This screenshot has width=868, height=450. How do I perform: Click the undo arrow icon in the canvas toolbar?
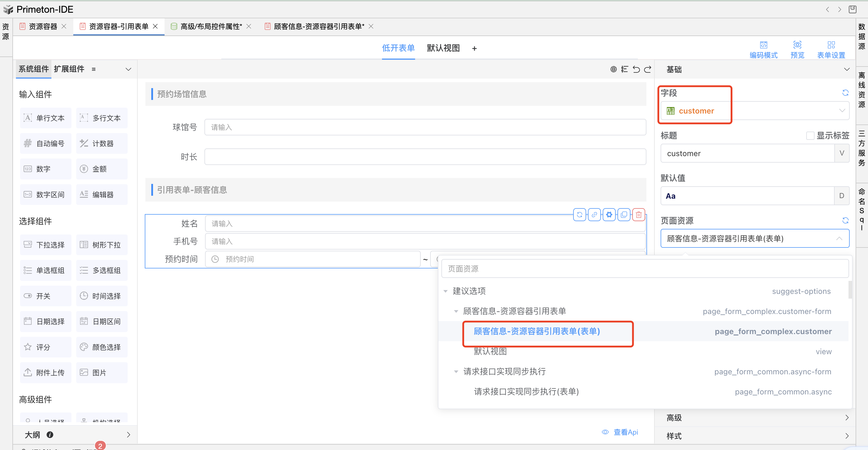[x=636, y=69]
